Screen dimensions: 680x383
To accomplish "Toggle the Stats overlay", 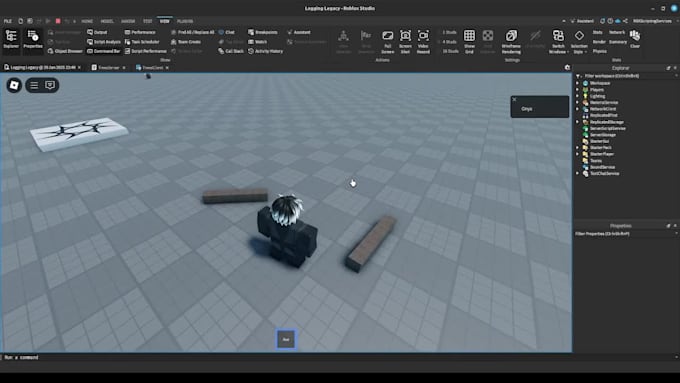I will click(x=597, y=33).
